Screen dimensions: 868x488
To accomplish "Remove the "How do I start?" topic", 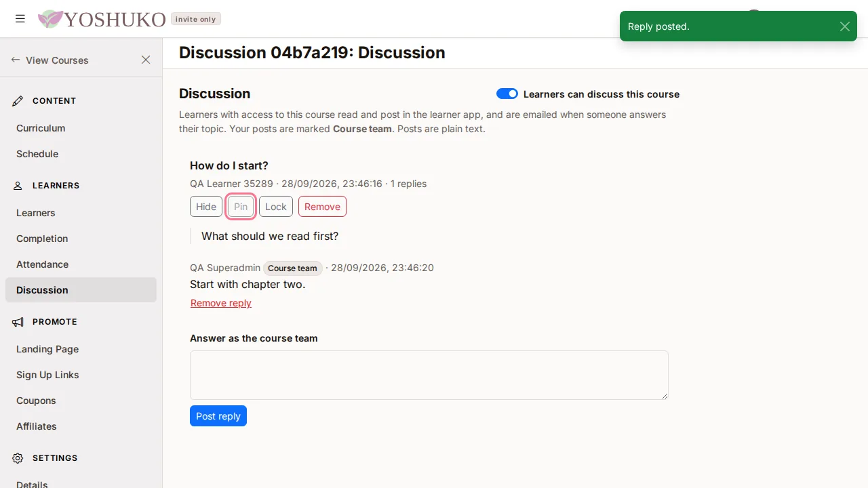I will coord(322,207).
